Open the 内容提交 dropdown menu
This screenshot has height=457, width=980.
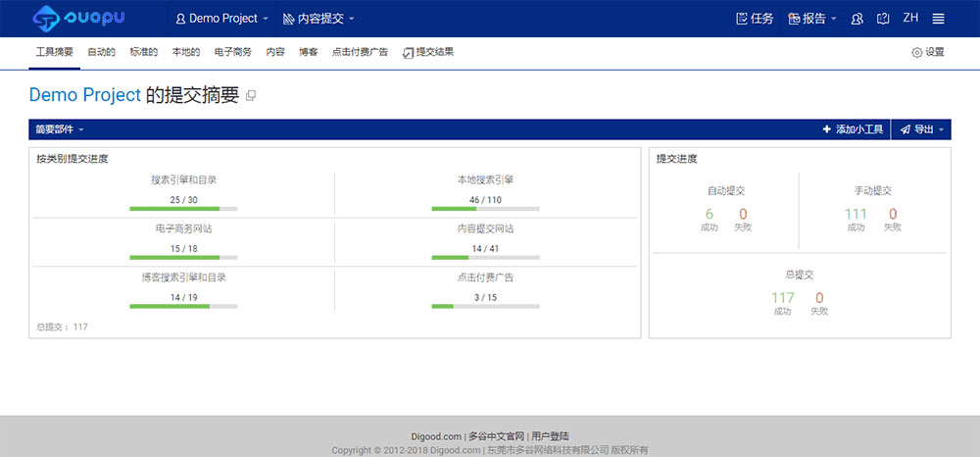[318, 19]
